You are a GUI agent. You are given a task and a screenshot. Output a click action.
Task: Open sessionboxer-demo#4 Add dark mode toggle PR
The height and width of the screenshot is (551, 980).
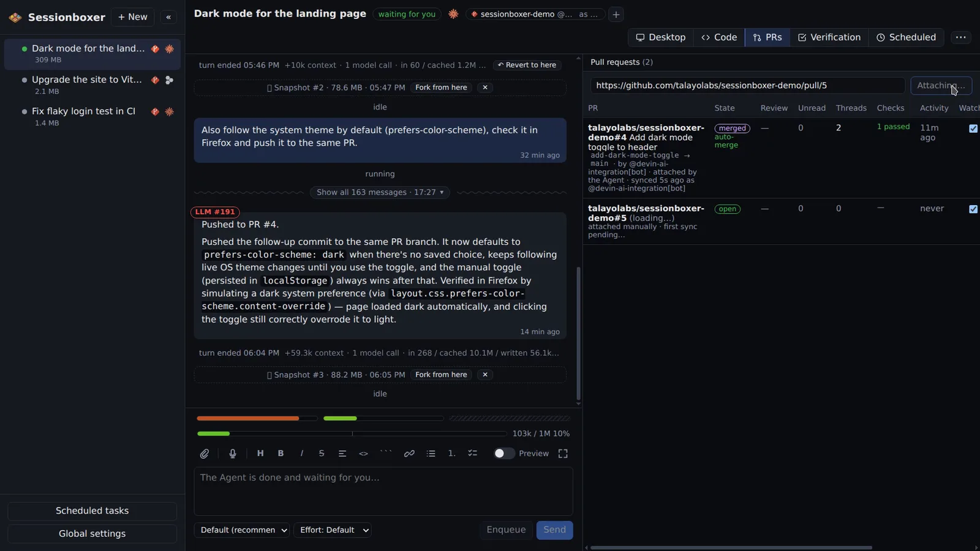pyautogui.click(x=646, y=137)
